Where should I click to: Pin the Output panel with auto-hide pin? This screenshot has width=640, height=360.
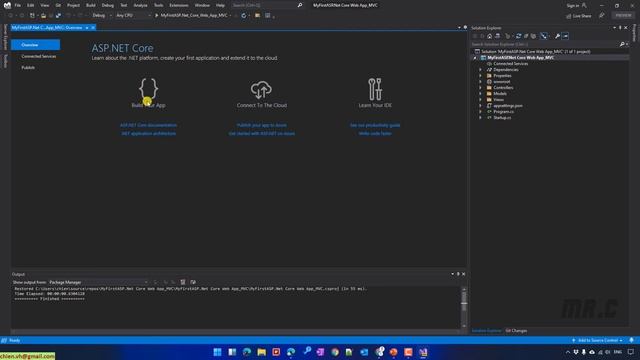point(458,274)
